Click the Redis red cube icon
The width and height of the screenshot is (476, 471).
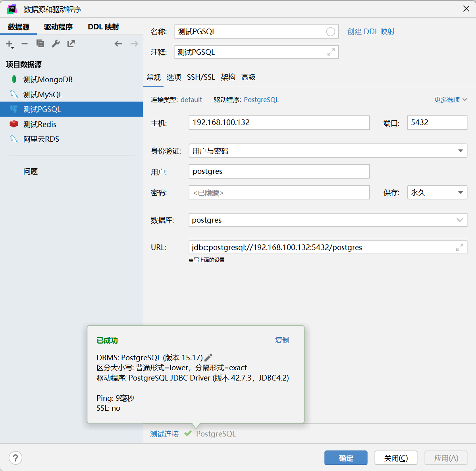(x=14, y=124)
